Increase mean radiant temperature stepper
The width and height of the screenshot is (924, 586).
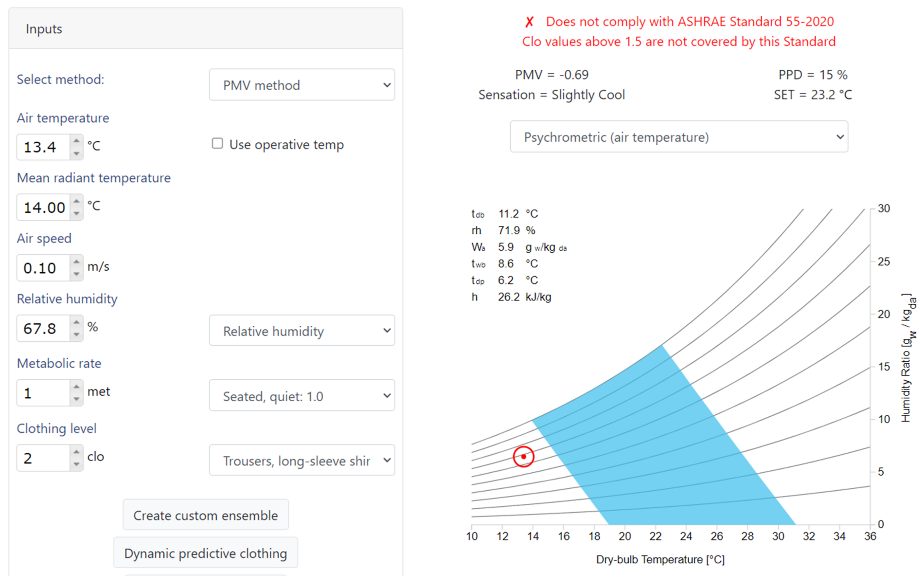(x=76, y=201)
